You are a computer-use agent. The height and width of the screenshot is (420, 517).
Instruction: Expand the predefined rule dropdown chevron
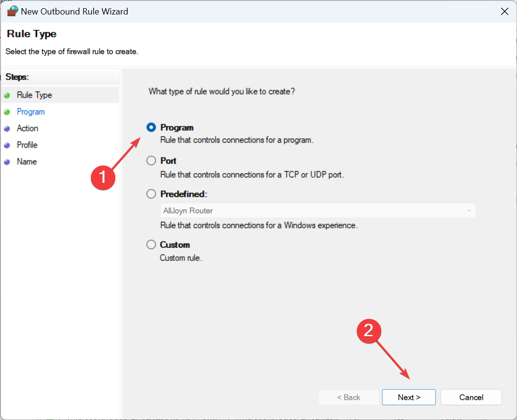[469, 211]
